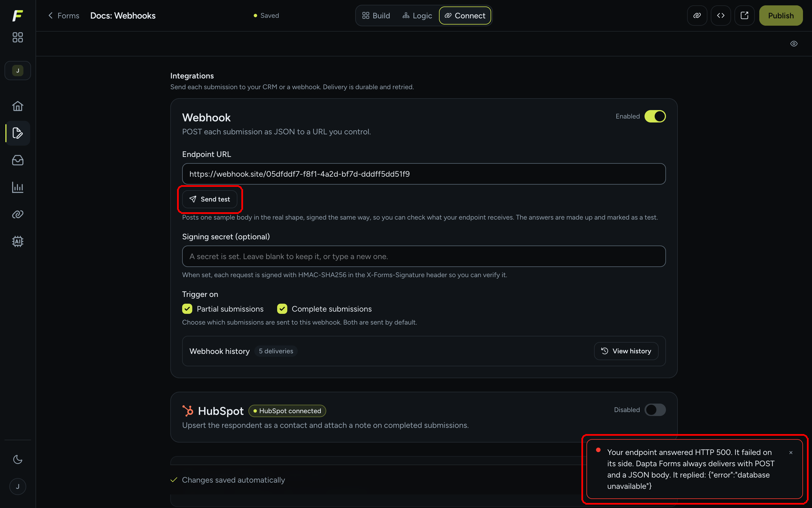Go back to Forms list
Screen dimensions: 812x508
pos(64,16)
